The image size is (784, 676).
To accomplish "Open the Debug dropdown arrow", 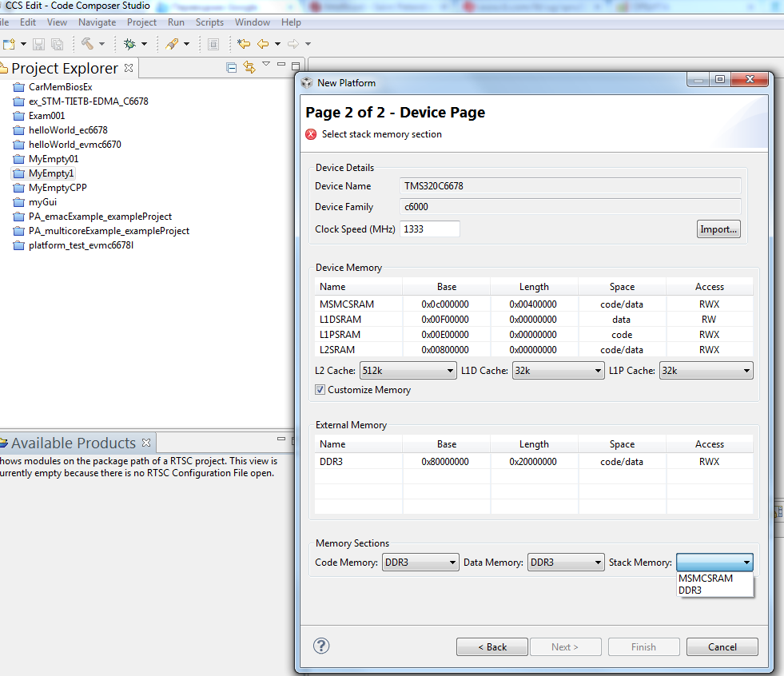I will pyautogui.click(x=144, y=44).
